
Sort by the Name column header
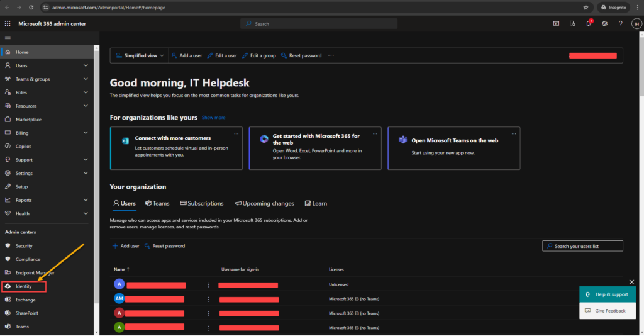(121, 269)
